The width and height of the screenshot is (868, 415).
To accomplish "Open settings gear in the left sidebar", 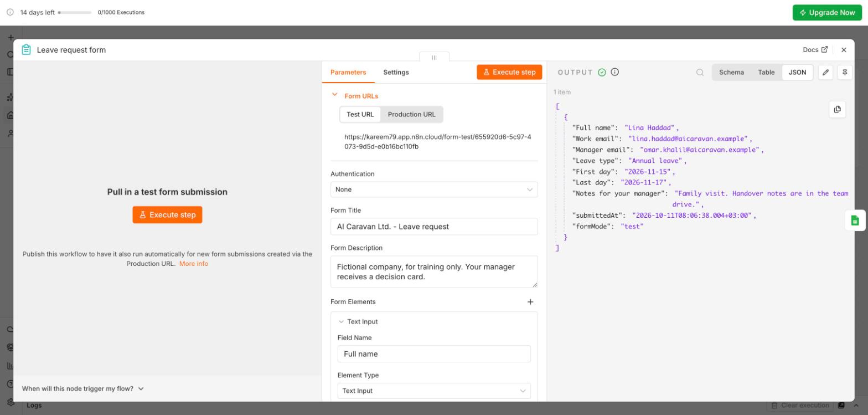I will click(10, 402).
